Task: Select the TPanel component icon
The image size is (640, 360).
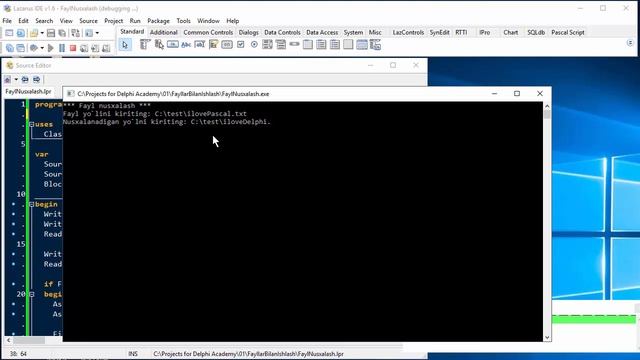Action: click(x=348, y=44)
